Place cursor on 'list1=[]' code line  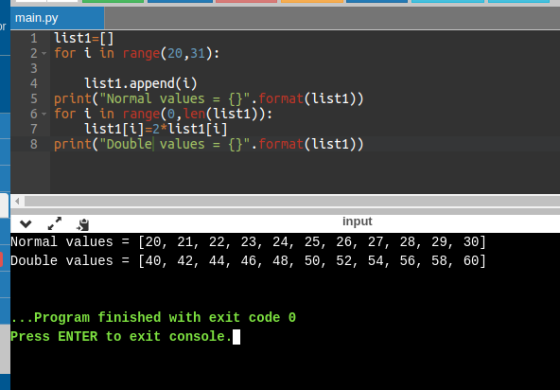tap(84, 38)
